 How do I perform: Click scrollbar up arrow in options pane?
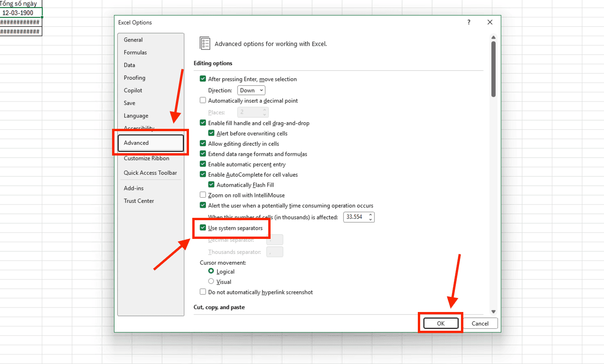[493, 37]
